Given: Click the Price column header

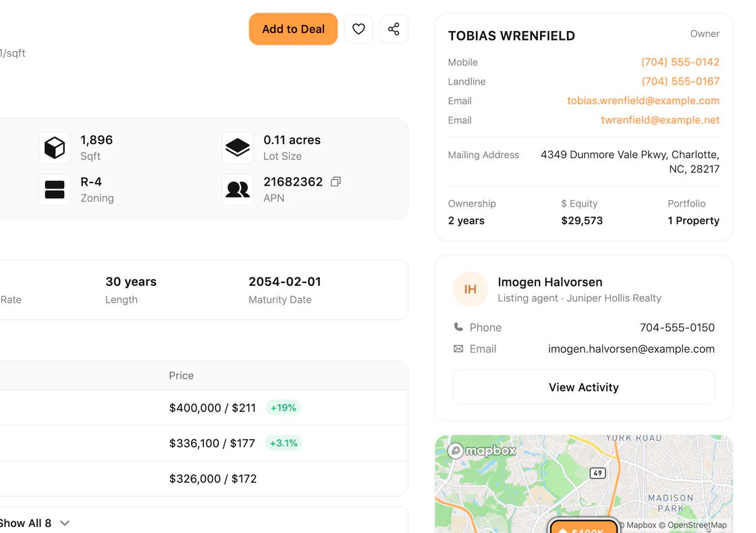Looking at the screenshot, I should coord(182,376).
